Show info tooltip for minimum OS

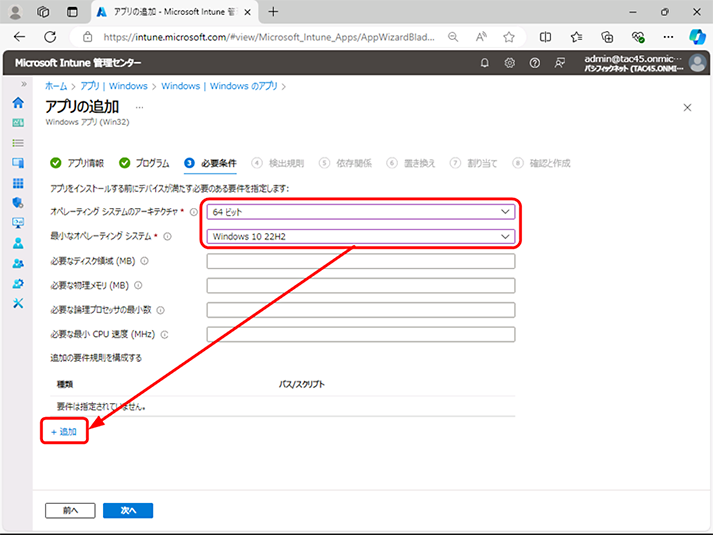(167, 236)
